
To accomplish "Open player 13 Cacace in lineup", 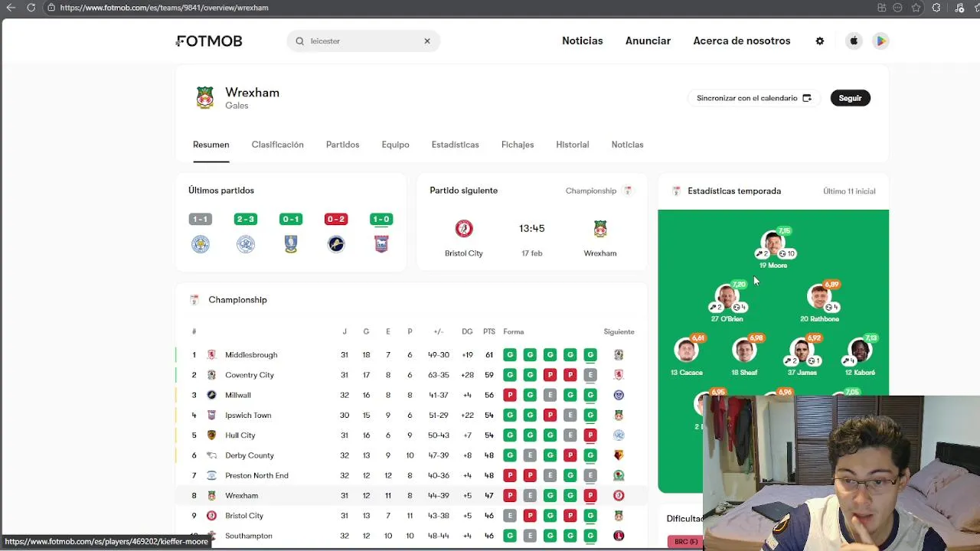I will [x=687, y=357].
